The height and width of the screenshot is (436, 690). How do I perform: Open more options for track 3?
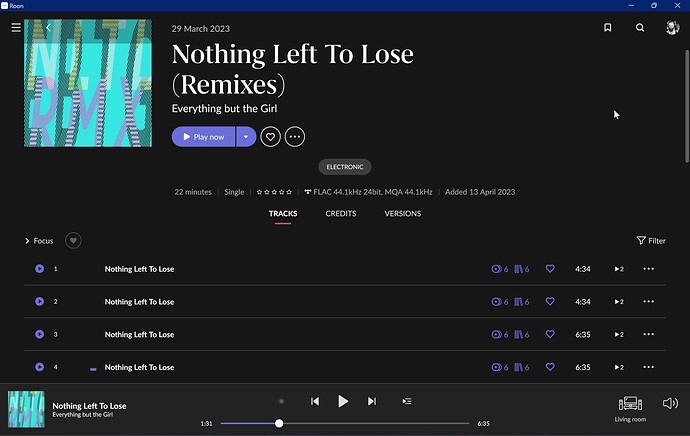pyautogui.click(x=649, y=334)
